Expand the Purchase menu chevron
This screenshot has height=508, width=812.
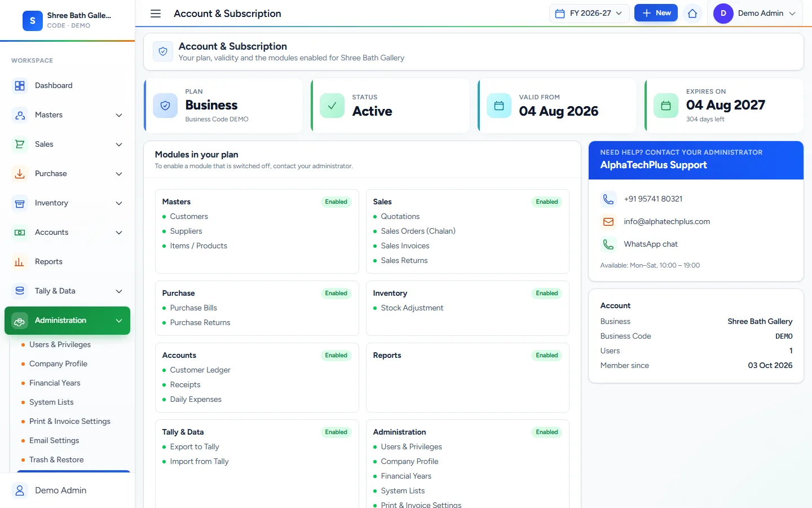[119, 174]
